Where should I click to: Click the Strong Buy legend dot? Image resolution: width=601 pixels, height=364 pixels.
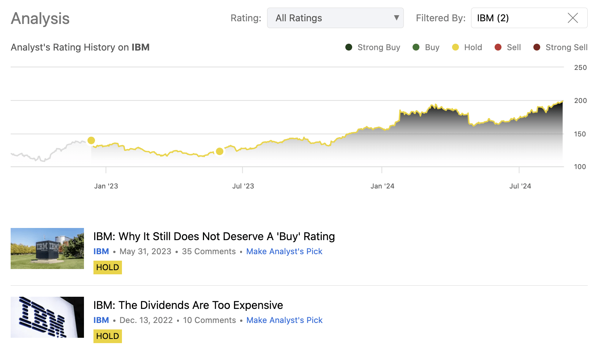(349, 47)
